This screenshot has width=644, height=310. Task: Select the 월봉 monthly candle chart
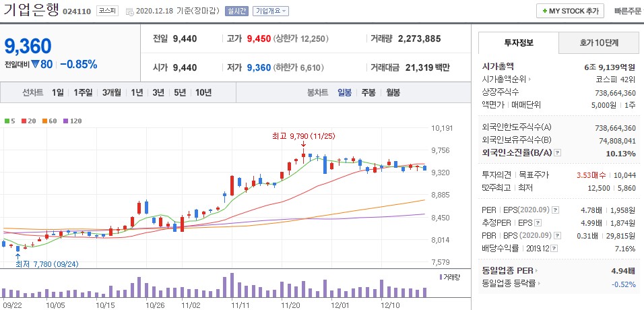393,92
